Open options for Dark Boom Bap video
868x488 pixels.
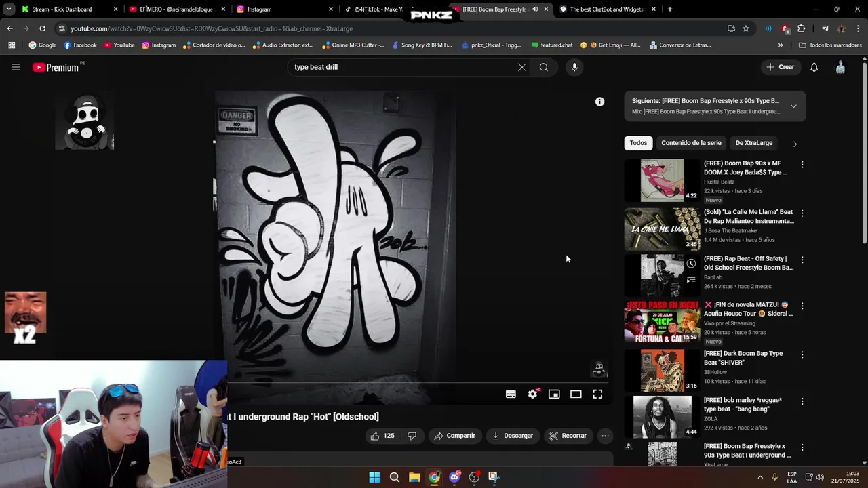(x=802, y=354)
